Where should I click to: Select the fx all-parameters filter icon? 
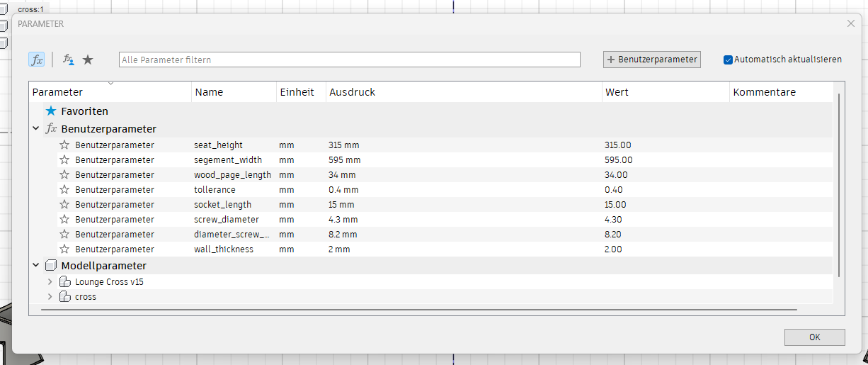36,60
